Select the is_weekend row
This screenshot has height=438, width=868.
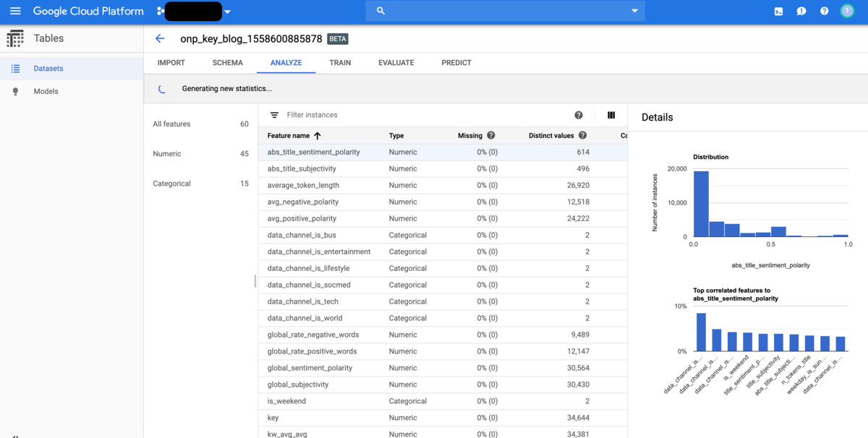click(443, 402)
